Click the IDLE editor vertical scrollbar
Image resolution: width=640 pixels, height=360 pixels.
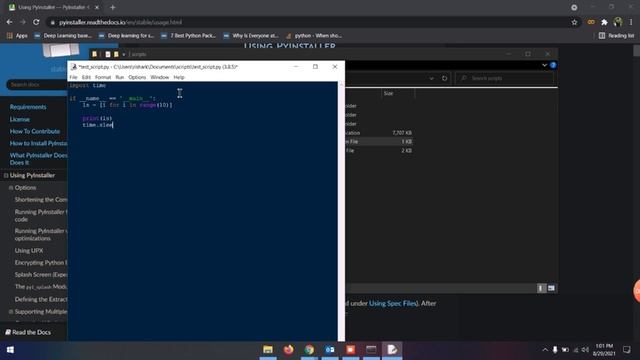click(x=341, y=211)
